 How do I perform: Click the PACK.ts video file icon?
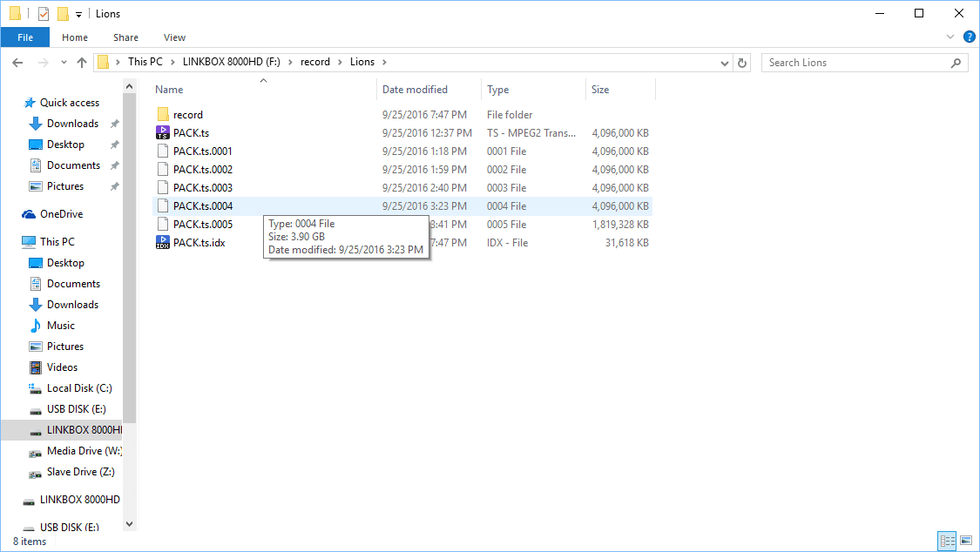[x=162, y=133]
